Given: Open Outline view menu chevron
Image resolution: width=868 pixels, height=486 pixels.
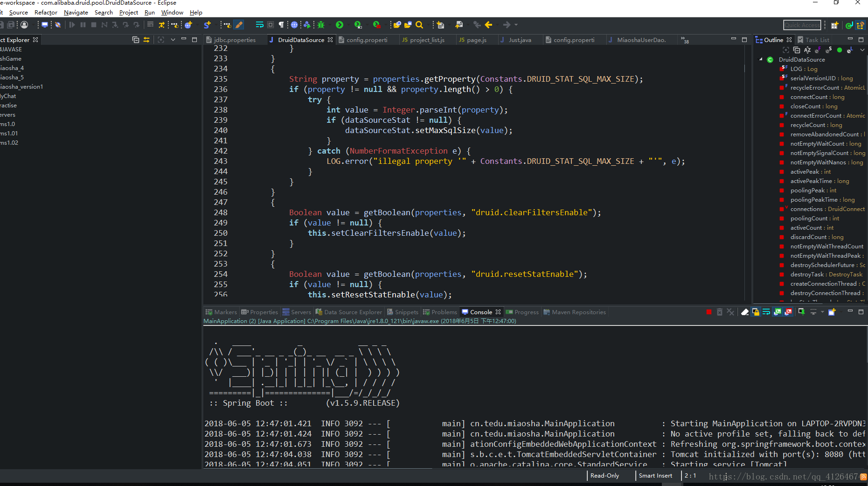Looking at the screenshot, I should [862, 50].
